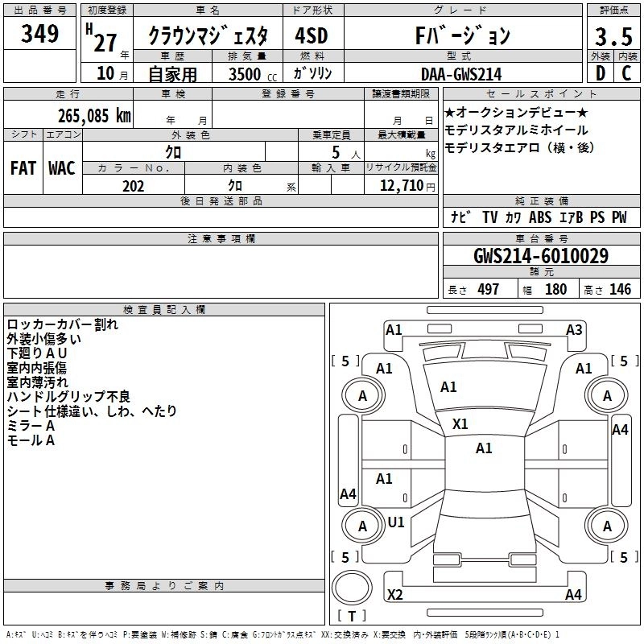Click the width value 180
This screenshot has height=644, width=644.
point(555,289)
